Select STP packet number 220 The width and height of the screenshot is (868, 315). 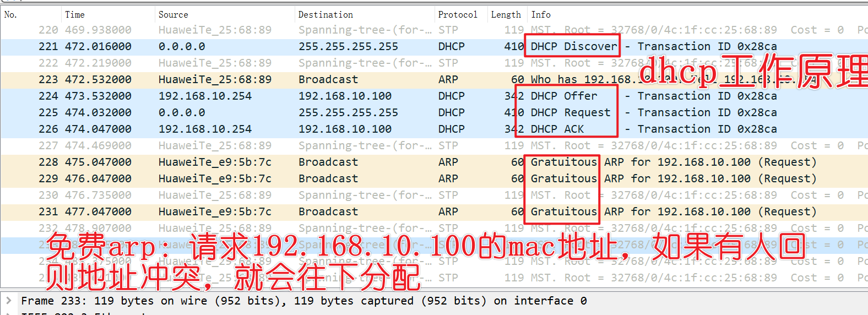(330, 30)
